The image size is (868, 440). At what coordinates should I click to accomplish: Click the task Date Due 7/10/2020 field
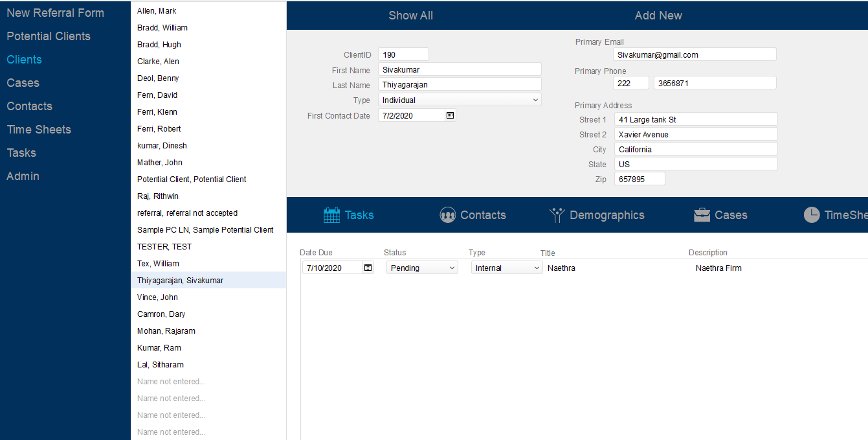coord(333,268)
